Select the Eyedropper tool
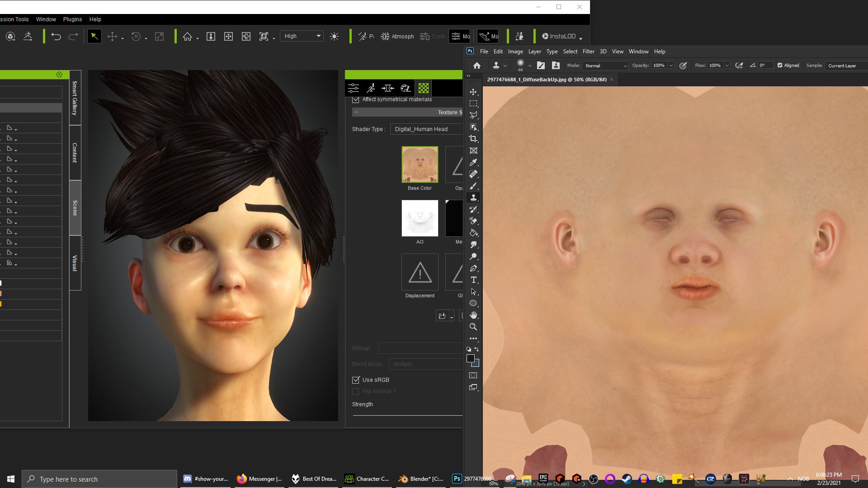The height and width of the screenshot is (488, 868). [x=473, y=162]
